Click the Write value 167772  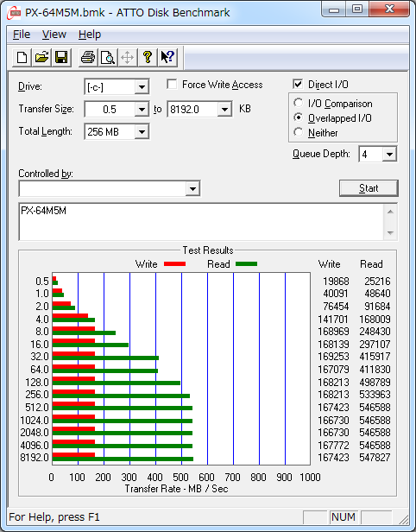click(x=333, y=445)
